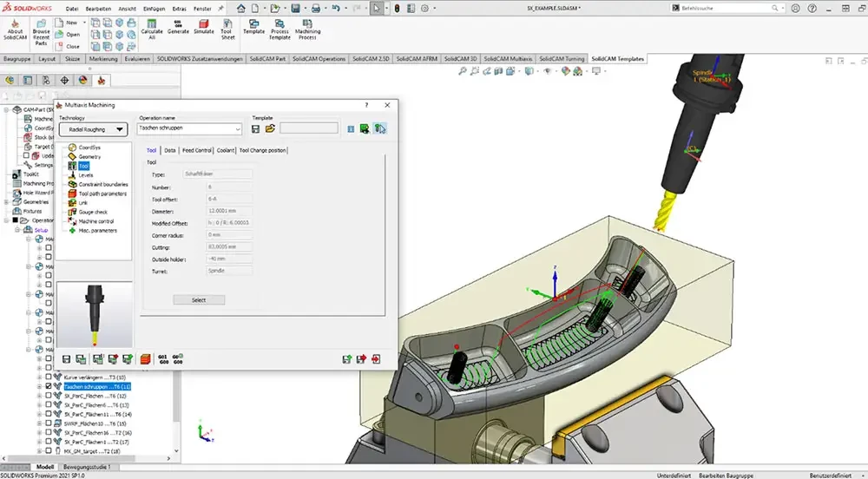Collapse the Operations tree node
This screenshot has width=868, height=479.
(7, 220)
